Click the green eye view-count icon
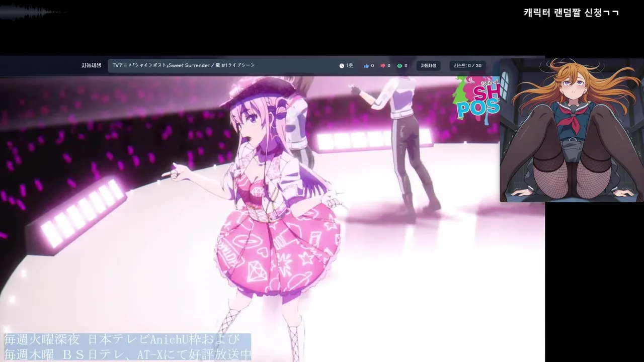The width and height of the screenshot is (644, 362). click(399, 66)
